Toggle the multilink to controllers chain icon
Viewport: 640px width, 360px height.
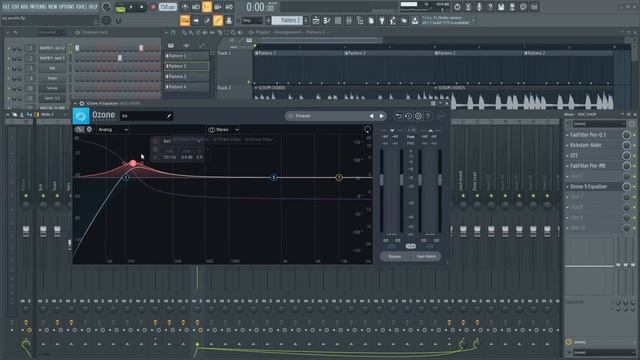218,20
